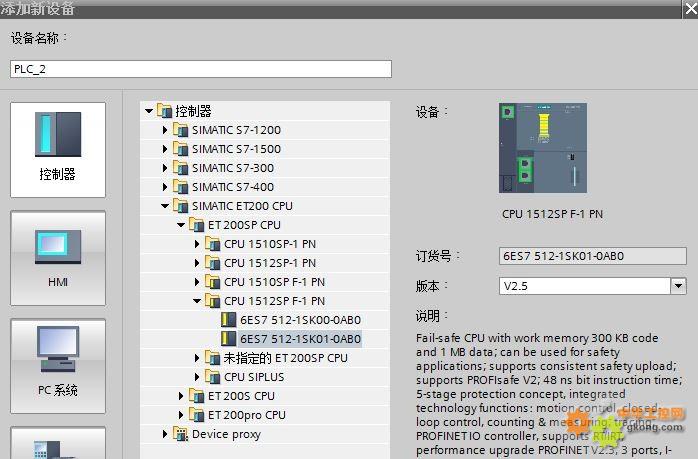
Task: Select the ET 200pro CPU tree label
Action: 247,415
